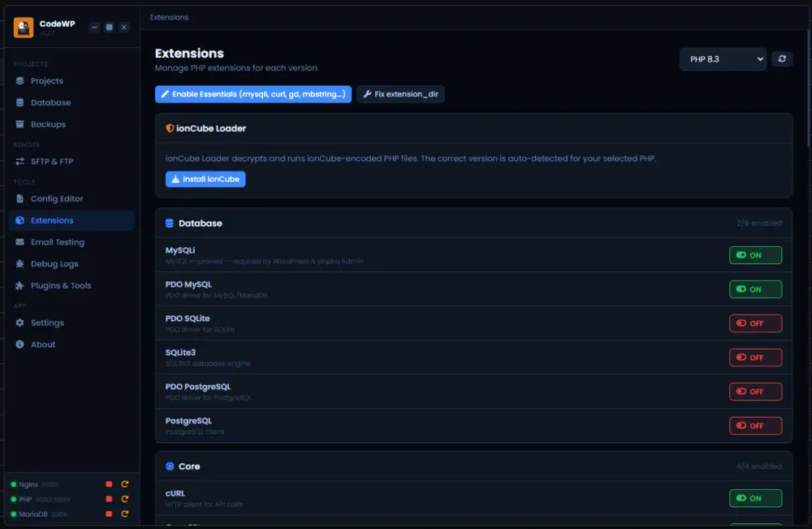The height and width of the screenshot is (529, 812).
Task: Click the ionCube Loader description text
Action: (411, 158)
